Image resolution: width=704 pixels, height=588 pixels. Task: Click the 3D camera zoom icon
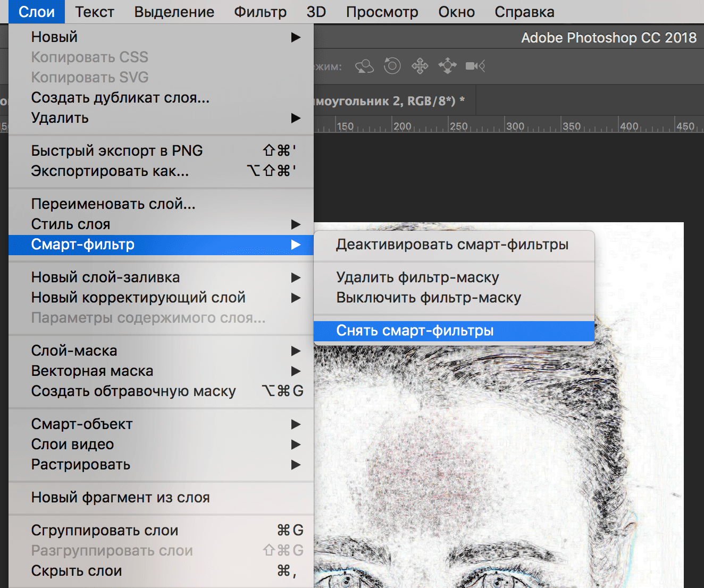[x=474, y=65]
